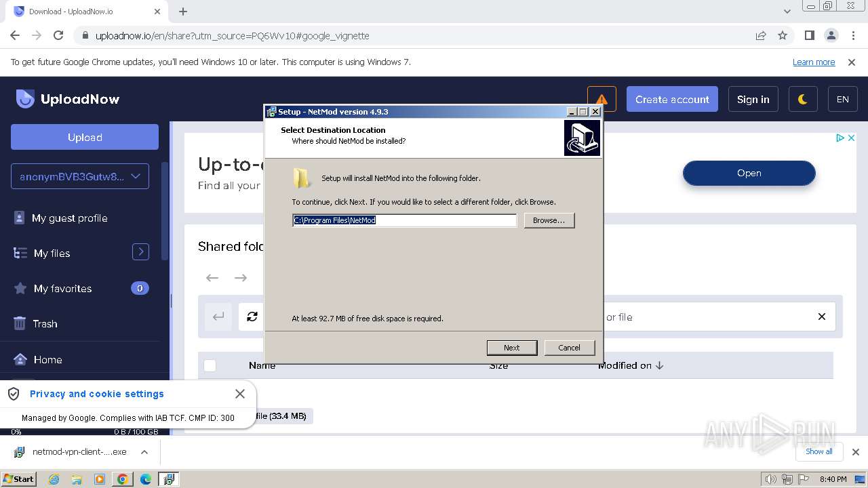Open the Windows Start menu
The height and width of the screenshot is (488, 868).
coord(18,479)
